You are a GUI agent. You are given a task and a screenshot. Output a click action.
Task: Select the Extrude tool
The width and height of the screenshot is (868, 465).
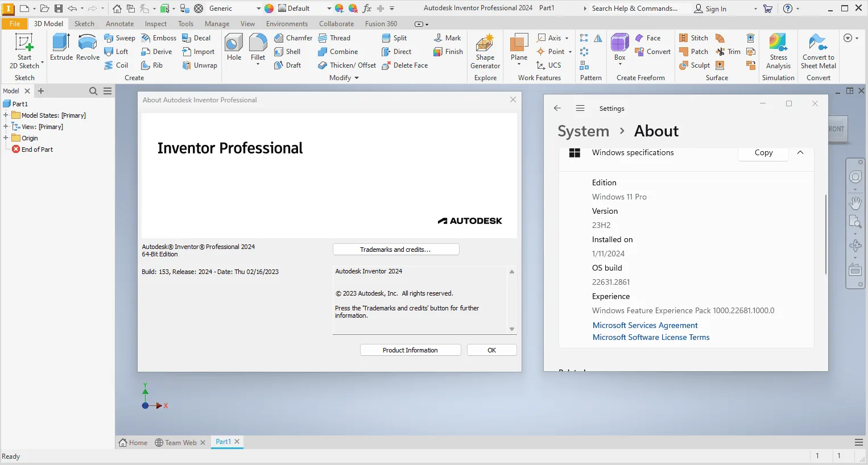point(61,47)
